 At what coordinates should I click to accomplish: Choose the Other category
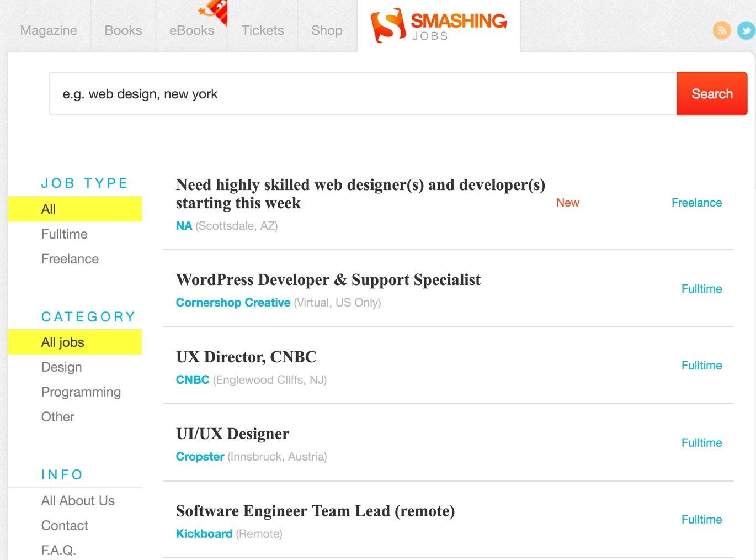pyautogui.click(x=58, y=417)
